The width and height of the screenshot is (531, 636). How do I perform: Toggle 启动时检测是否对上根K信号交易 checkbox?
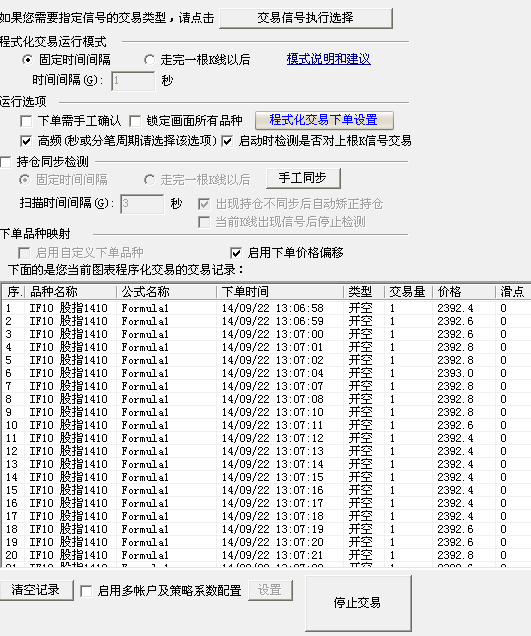(227, 141)
